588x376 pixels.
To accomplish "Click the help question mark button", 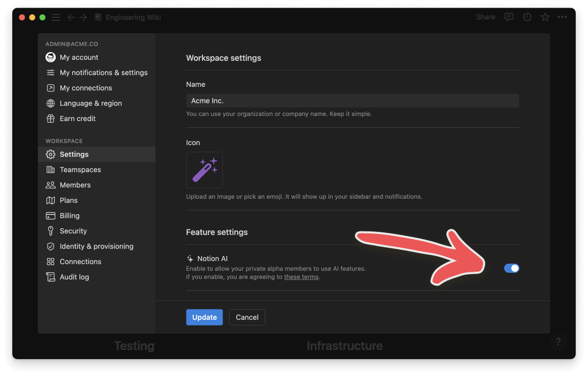I will (558, 342).
